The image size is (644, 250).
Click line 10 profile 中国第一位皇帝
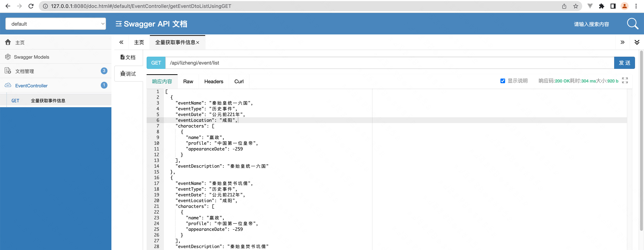click(x=222, y=143)
